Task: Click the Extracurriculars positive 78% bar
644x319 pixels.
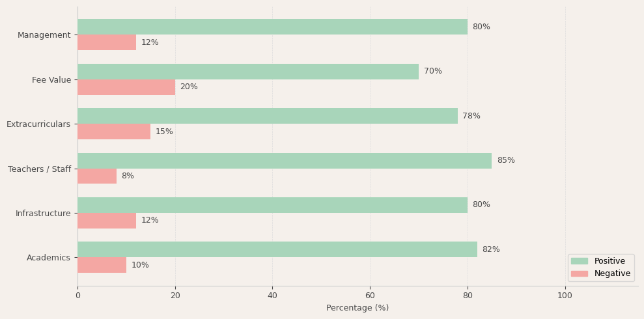Action: [x=268, y=116]
